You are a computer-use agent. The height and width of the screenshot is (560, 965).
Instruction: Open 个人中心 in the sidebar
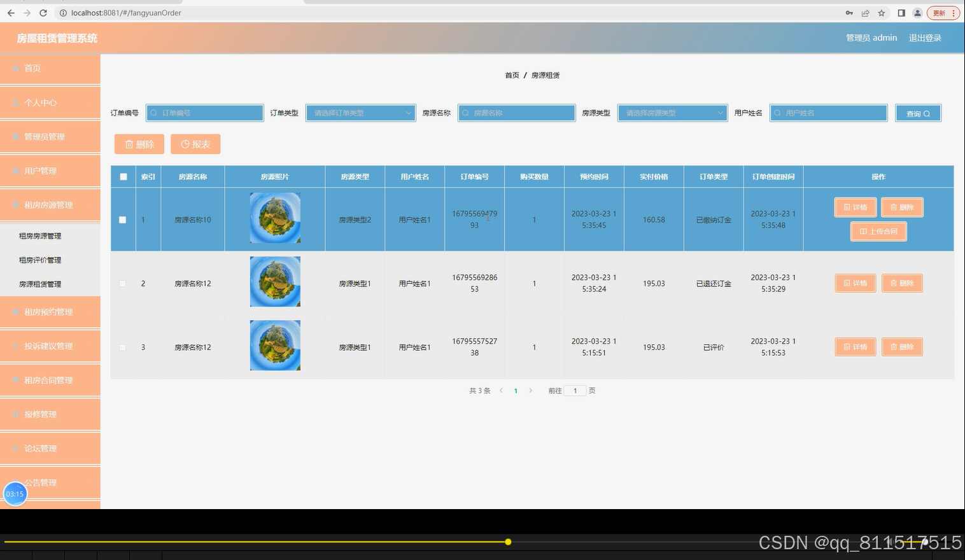coord(50,102)
